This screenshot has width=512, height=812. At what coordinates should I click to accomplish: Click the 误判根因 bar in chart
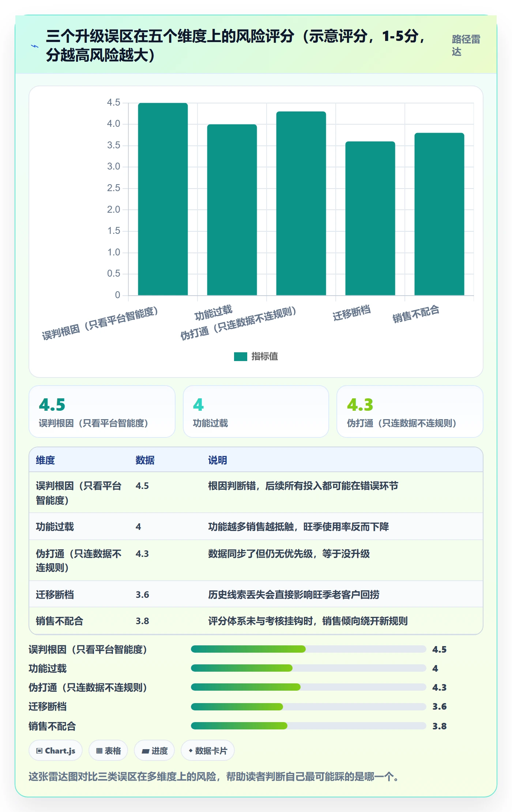[x=163, y=199]
